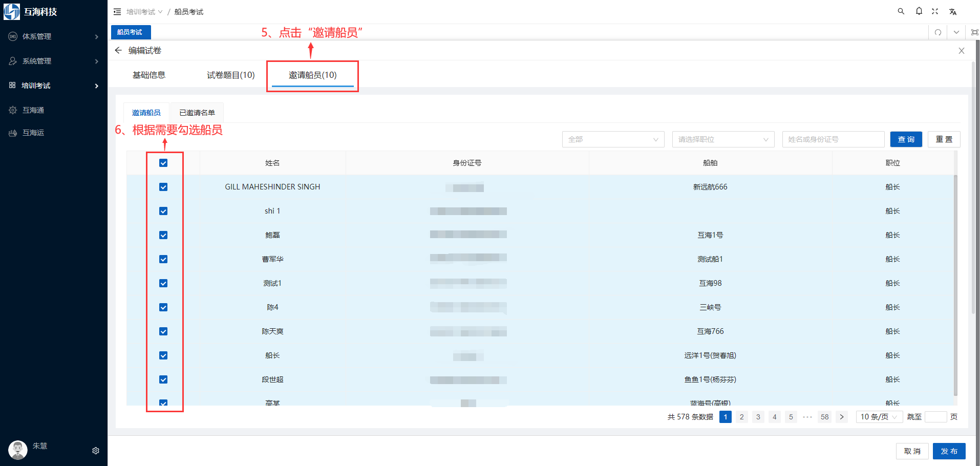Screen dimensions: 980x466
Task: Click the 取消 button
Action: pos(912,451)
